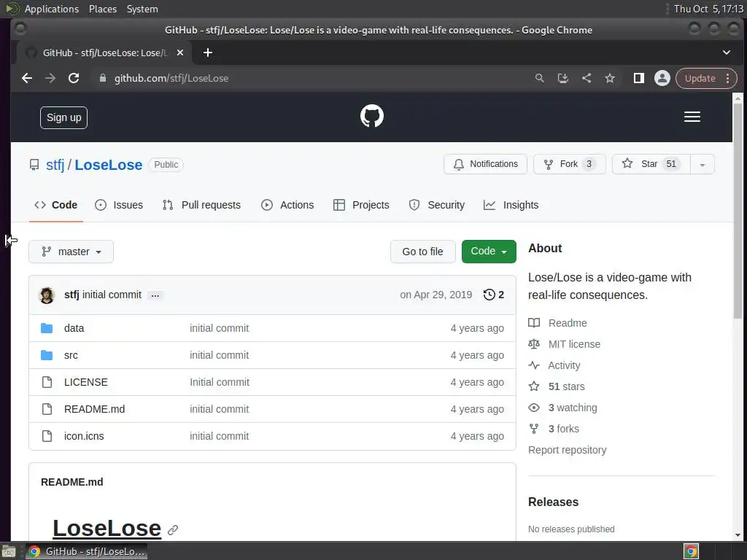This screenshot has height=560, width=747.
Task: Click the install app icon in address bar
Action: click(x=562, y=78)
